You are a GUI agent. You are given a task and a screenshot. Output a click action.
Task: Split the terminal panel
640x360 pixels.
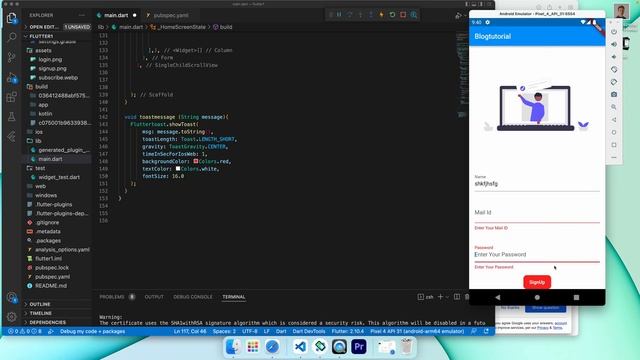pyautogui.click(x=457, y=297)
